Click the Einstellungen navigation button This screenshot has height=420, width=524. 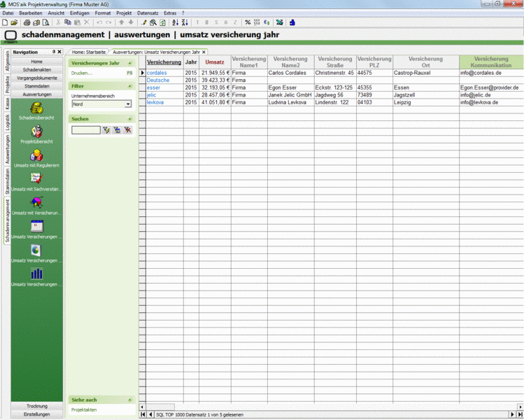(x=37, y=414)
